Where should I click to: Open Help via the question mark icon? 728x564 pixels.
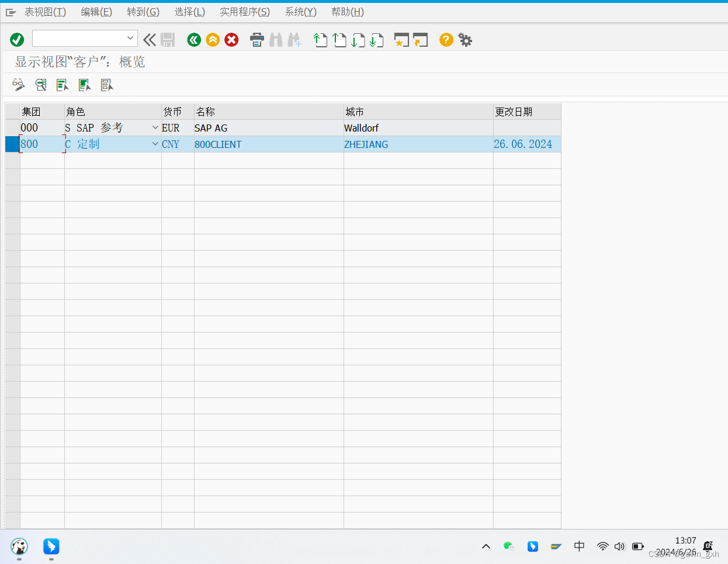[446, 40]
